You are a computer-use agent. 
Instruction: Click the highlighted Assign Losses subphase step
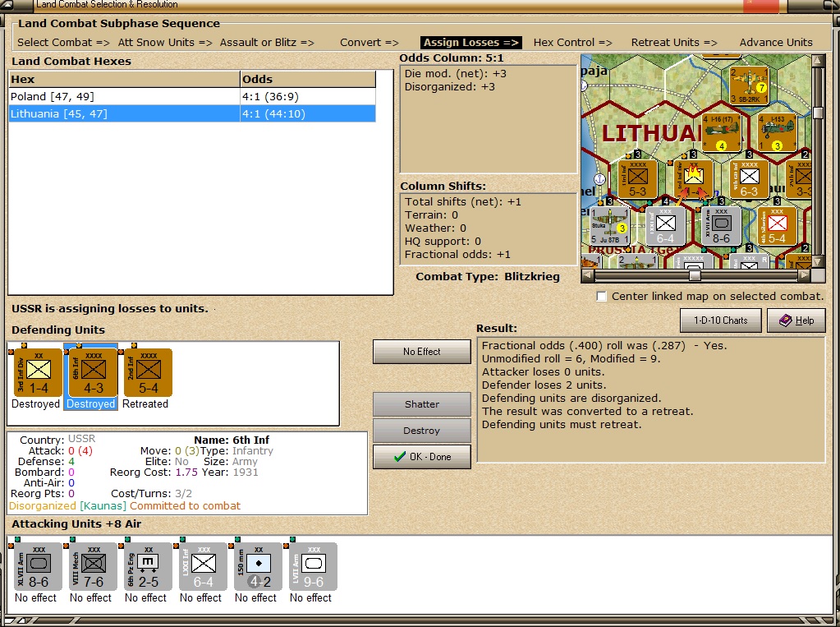pos(470,43)
